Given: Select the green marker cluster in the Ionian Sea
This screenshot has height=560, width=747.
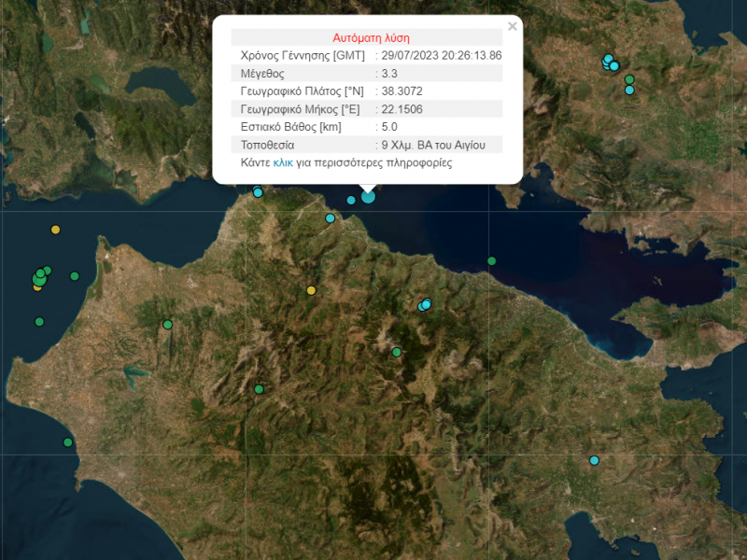Looking at the screenshot, I should pyautogui.click(x=40, y=279).
